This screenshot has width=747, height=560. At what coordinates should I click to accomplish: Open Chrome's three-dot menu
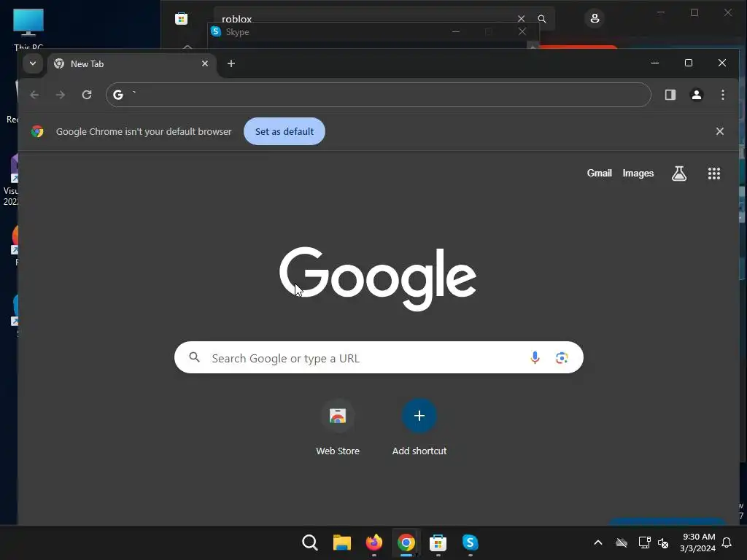point(723,95)
